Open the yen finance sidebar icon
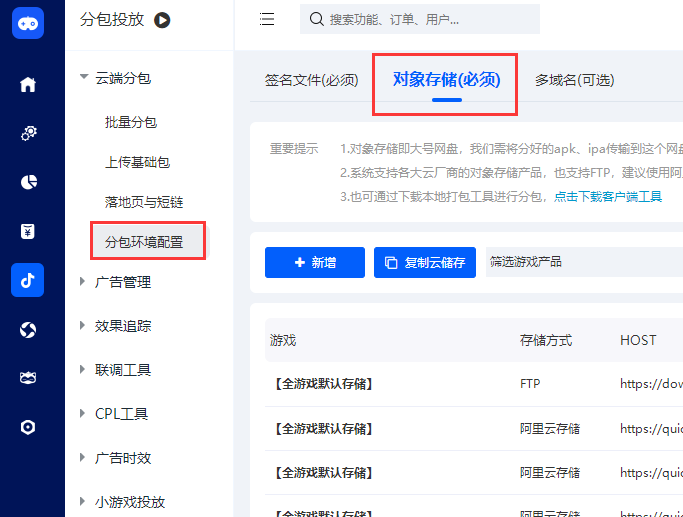This screenshot has height=517, width=683. [x=28, y=231]
